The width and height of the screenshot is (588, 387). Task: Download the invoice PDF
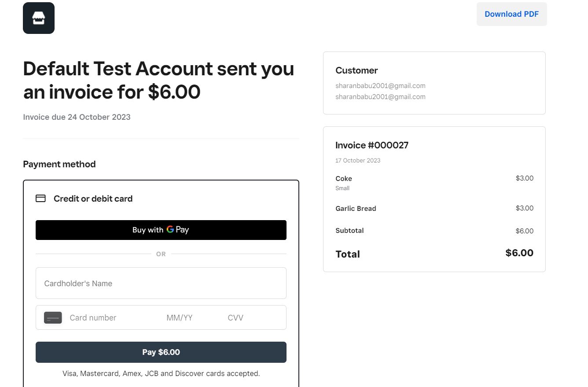pyautogui.click(x=511, y=14)
